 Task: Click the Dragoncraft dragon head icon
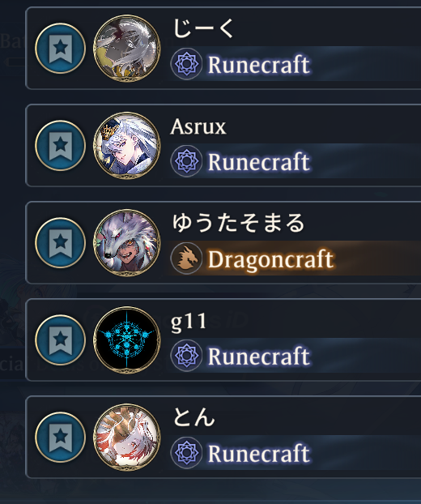(186, 258)
